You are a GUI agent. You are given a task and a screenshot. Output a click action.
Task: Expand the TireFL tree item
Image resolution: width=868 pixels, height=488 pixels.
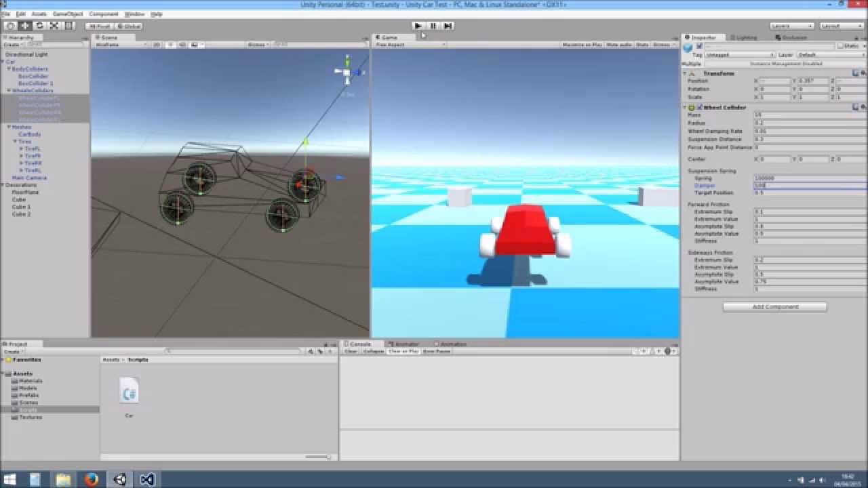point(22,148)
